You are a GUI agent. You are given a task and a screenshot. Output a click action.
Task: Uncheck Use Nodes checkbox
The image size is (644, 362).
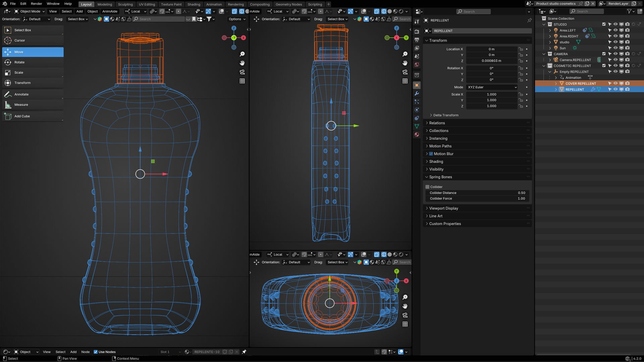point(96,352)
